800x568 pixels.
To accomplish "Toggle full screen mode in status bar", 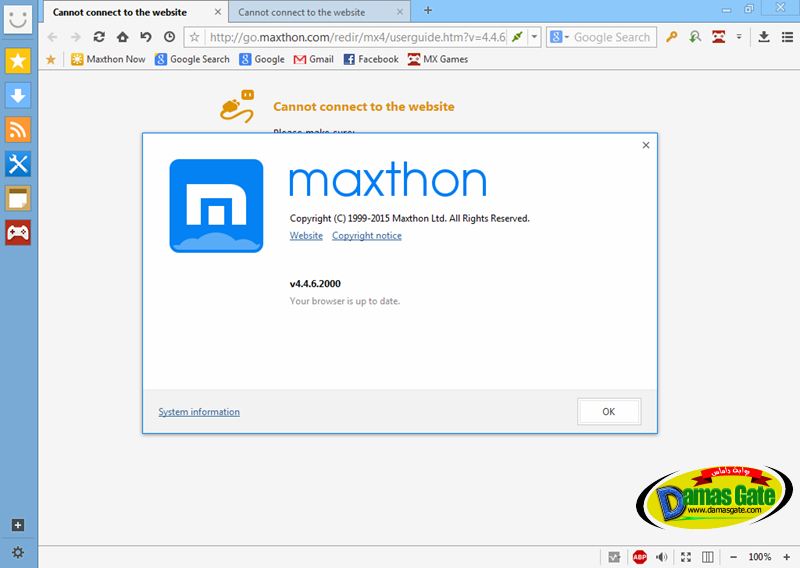I will pyautogui.click(x=686, y=557).
